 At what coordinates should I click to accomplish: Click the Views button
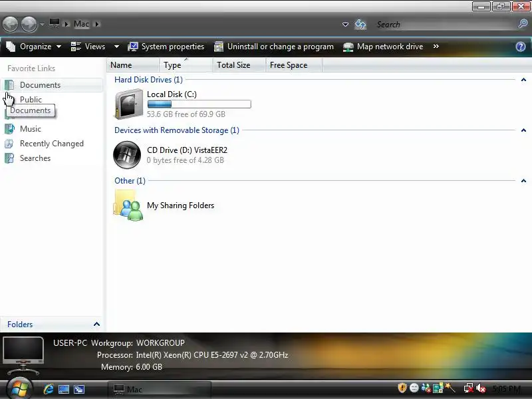[88, 47]
